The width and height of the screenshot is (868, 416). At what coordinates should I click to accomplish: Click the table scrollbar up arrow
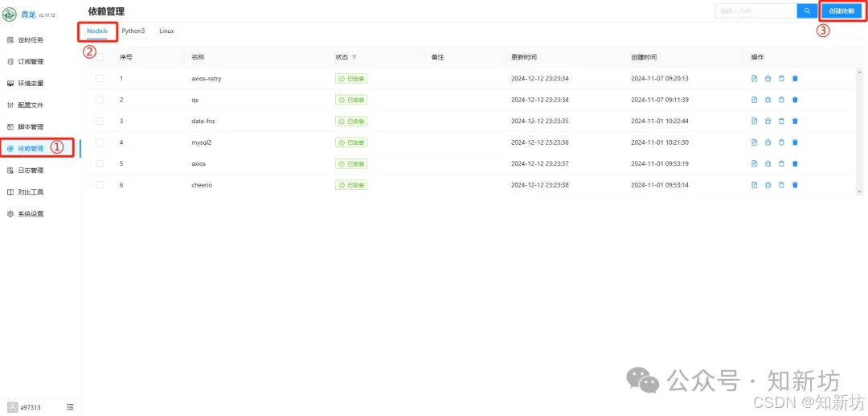pos(859,72)
